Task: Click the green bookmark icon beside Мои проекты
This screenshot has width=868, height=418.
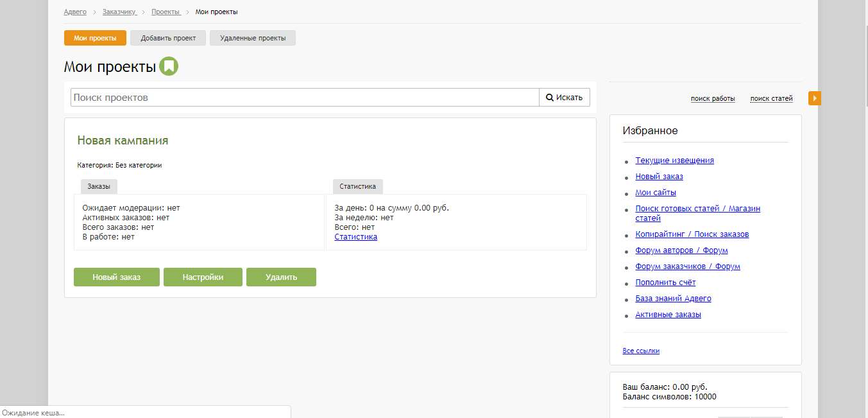Action: (x=169, y=67)
